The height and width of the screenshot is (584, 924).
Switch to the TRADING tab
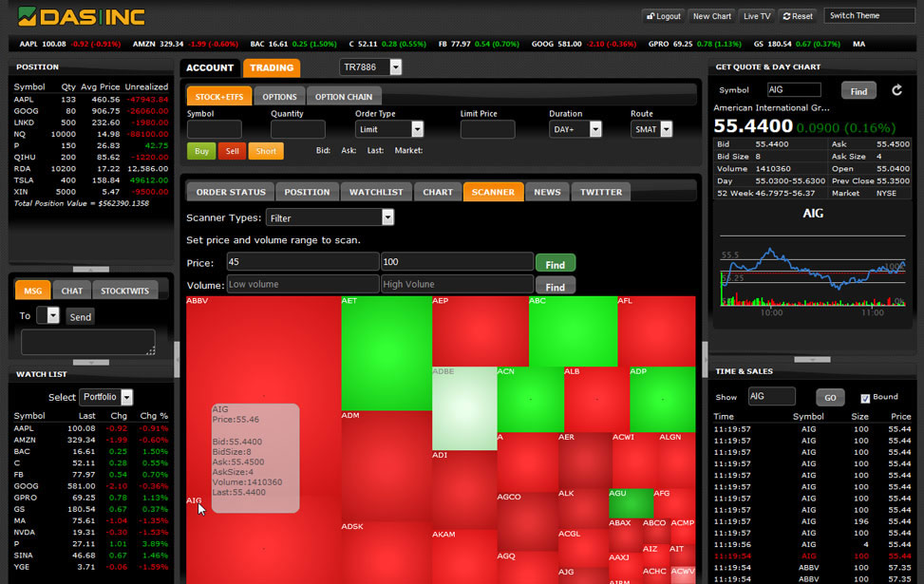coord(272,67)
